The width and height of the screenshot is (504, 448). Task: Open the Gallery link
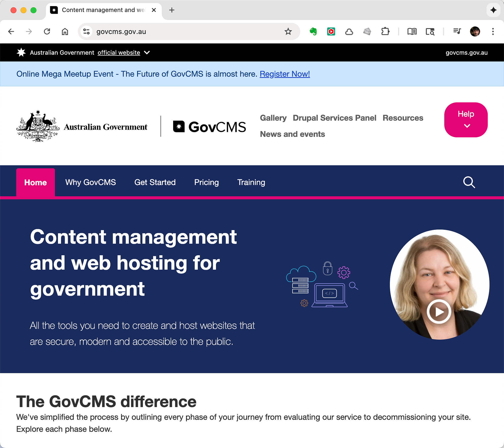tap(273, 118)
